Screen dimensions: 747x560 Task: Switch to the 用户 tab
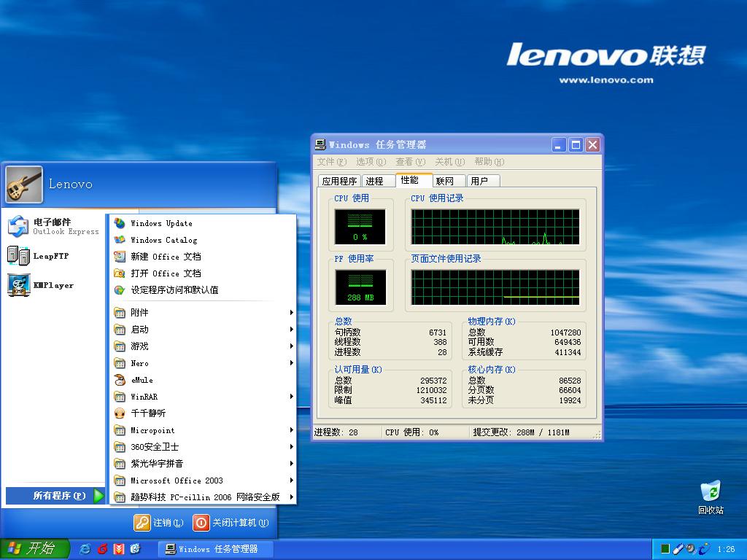click(x=483, y=181)
